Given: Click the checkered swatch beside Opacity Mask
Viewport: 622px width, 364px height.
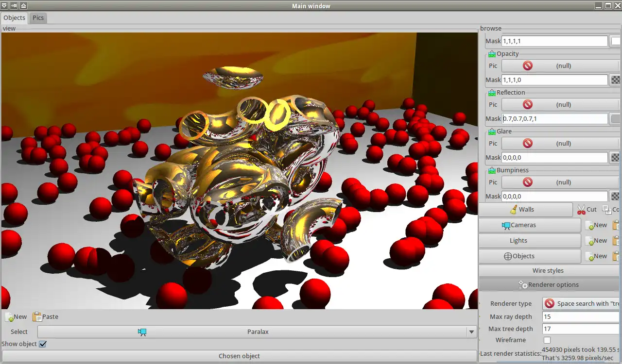Looking at the screenshot, I should (x=615, y=80).
